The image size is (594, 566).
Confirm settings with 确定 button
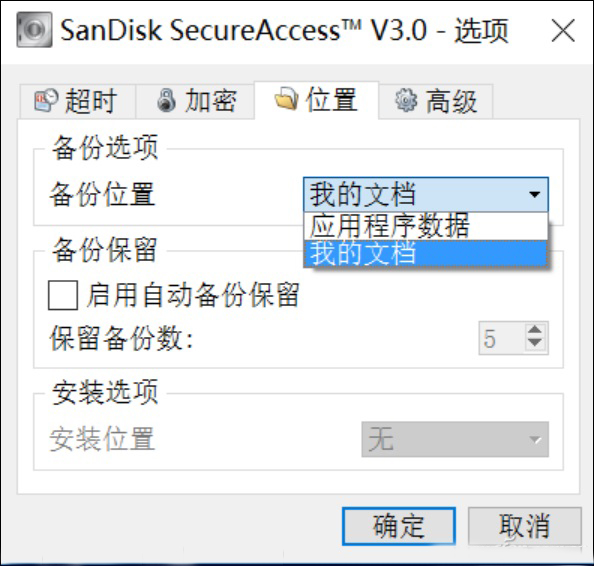[399, 526]
